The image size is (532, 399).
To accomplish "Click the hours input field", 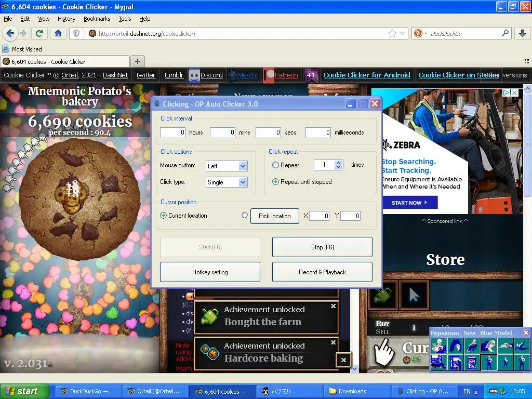I will click(172, 132).
